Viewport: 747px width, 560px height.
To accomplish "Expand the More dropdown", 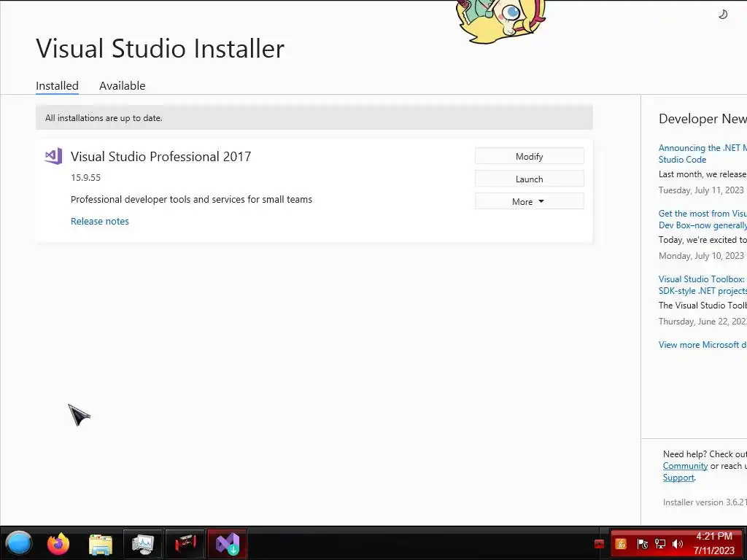I will 530,201.
